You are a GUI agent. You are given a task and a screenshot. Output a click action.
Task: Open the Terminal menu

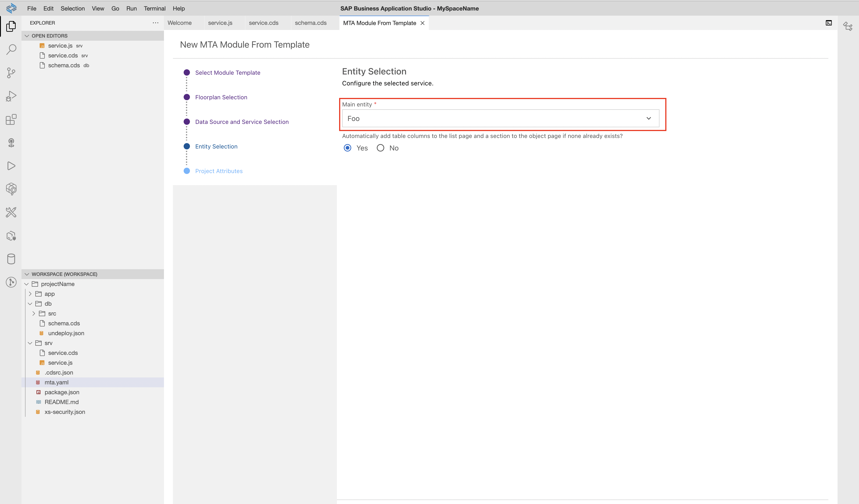tap(154, 8)
